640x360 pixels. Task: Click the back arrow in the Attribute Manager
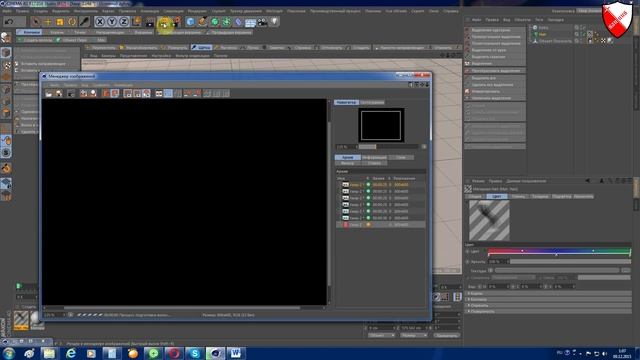(588, 181)
